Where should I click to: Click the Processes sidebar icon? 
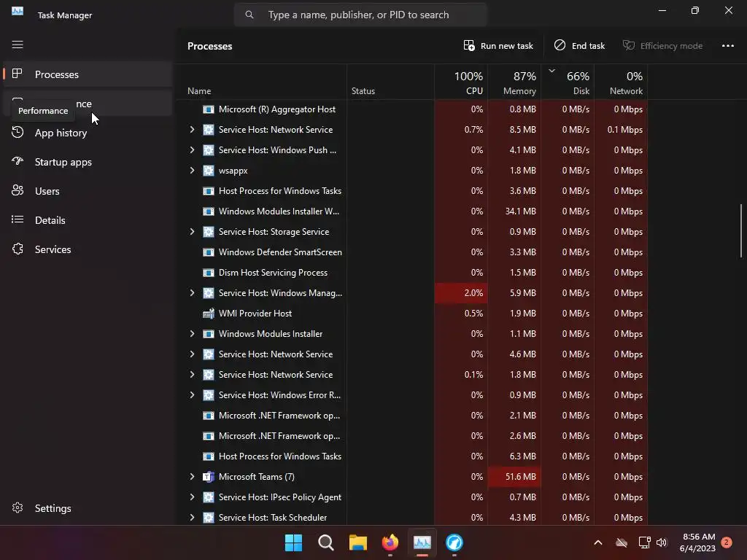point(18,74)
